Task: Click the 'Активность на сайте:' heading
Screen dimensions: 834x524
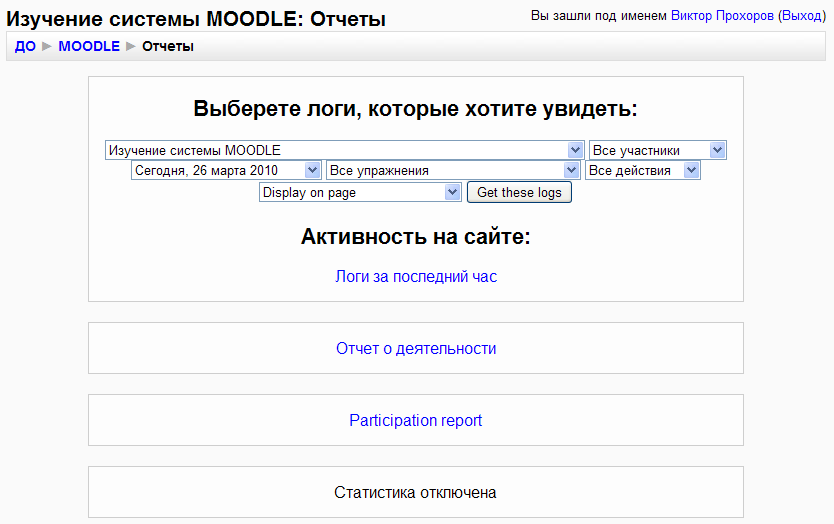Action: [x=415, y=237]
